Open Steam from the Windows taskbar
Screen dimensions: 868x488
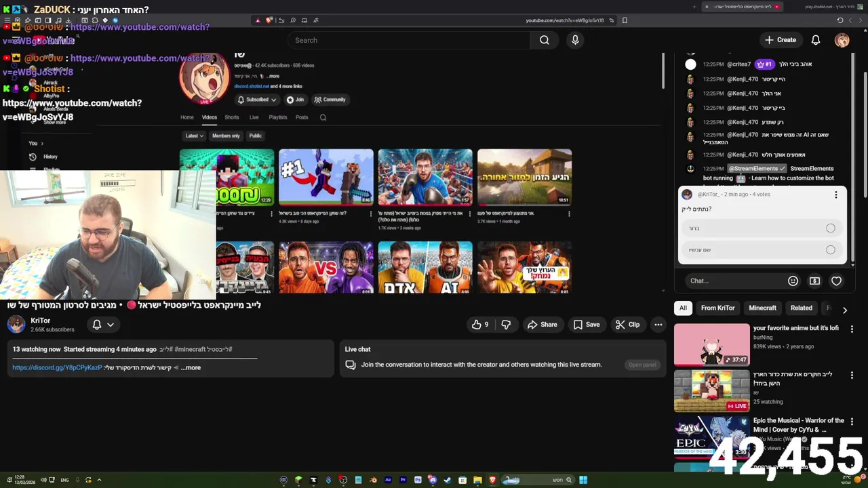(x=447, y=480)
